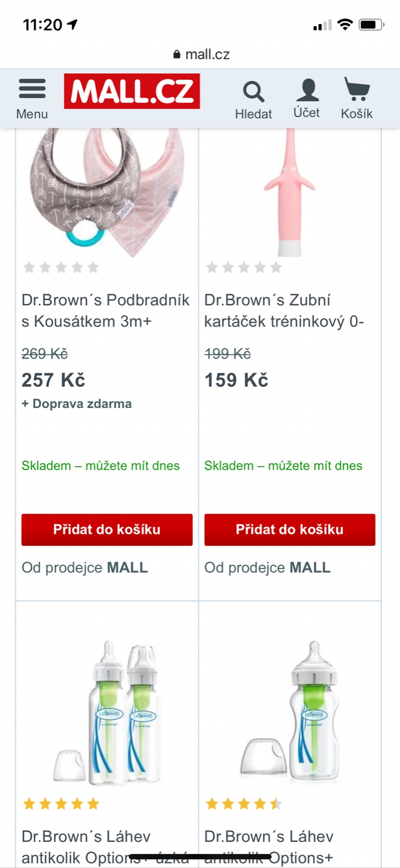Select the pink training toothbrush image
Image resolution: width=400 pixels, height=868 pixels.
(289, 193)
